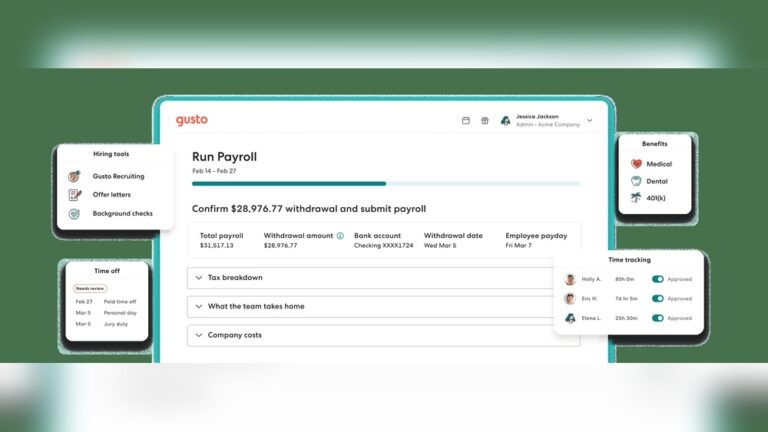Click the Run Payroll progress bar
Viewport: 768px width, 432px height.
pos(386,184)
